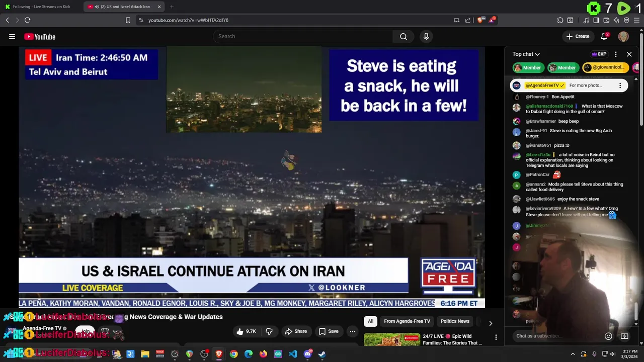Viewport: 644px width, 362px height.
Task: Reload the current page
Action: coord(27,20)
